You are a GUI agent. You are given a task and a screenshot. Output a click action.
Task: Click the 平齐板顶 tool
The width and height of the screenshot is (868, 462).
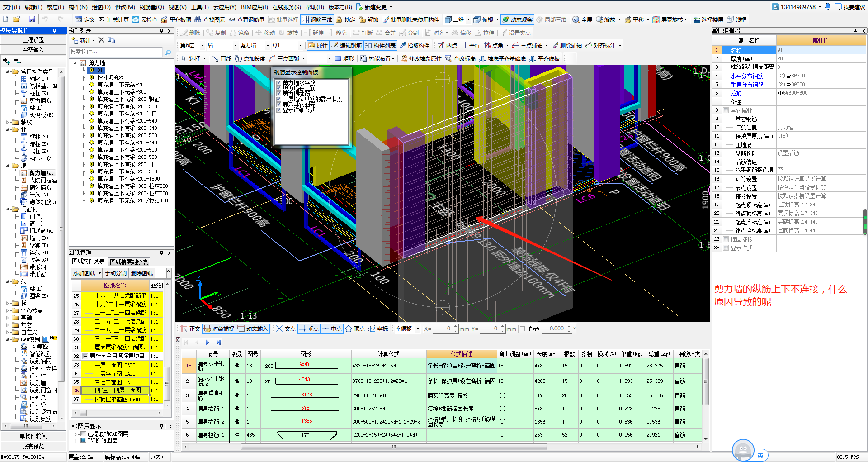(x=176, y=19)
